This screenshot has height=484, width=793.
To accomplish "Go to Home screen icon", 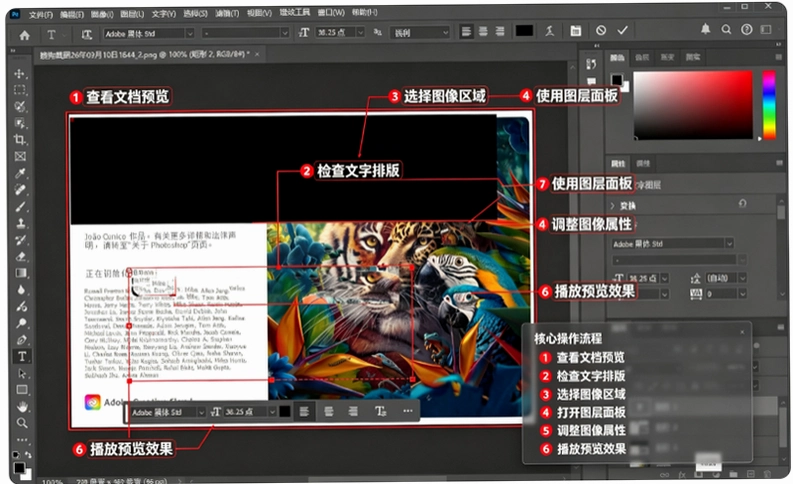I will [x=24, y=35].
